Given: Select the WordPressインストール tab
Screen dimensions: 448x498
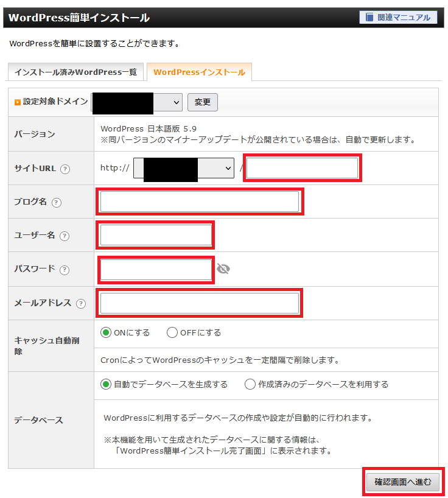Looking at the screenshot, I should pos(200,72).
